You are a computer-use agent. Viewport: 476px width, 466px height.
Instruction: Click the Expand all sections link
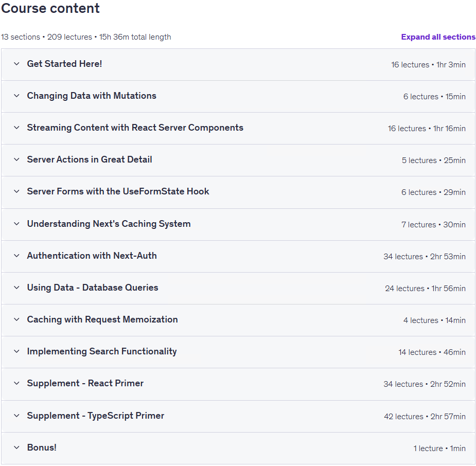click(438, 37)
